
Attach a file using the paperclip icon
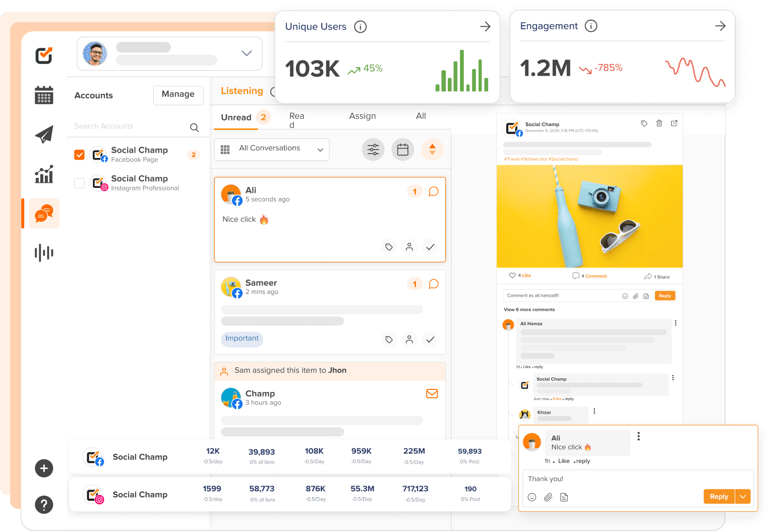point(548,497)
